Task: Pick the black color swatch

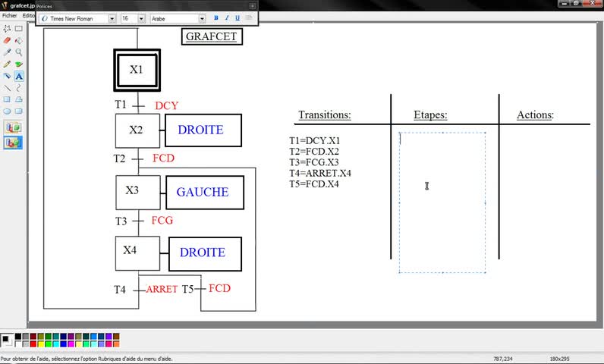Action: tap(18, 337)
